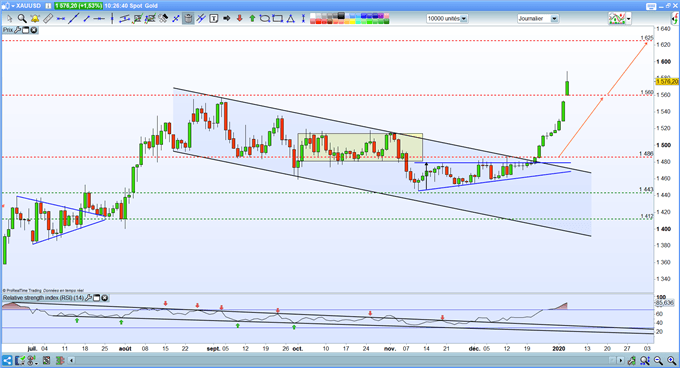The height and width of the screenshot is (368, 680).
Task: Pick the purple color swatch
Action: [381, 16]
